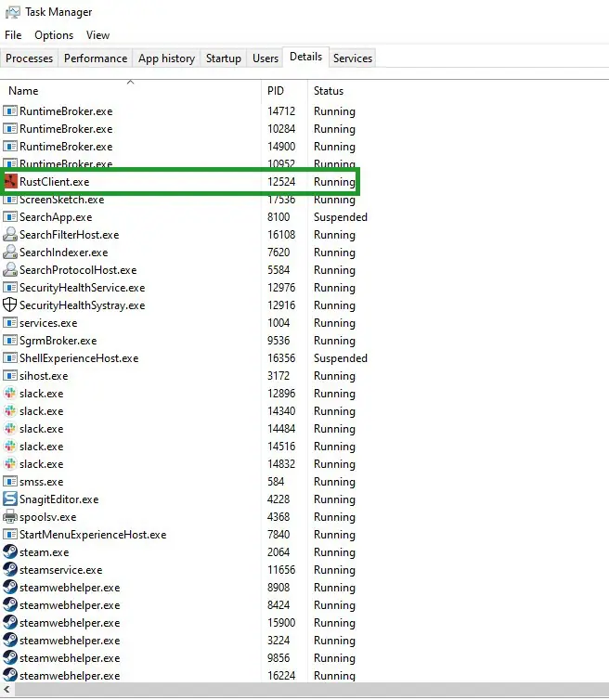Click the slack.exe icon with PID 14516
Image resolution: width=609 pixels, height=700 pixels.
pyautogui.click(x=10, y=446)
